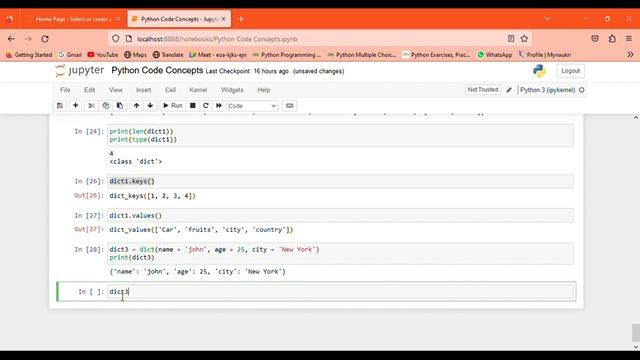Open the File menu

click(65, 90)
